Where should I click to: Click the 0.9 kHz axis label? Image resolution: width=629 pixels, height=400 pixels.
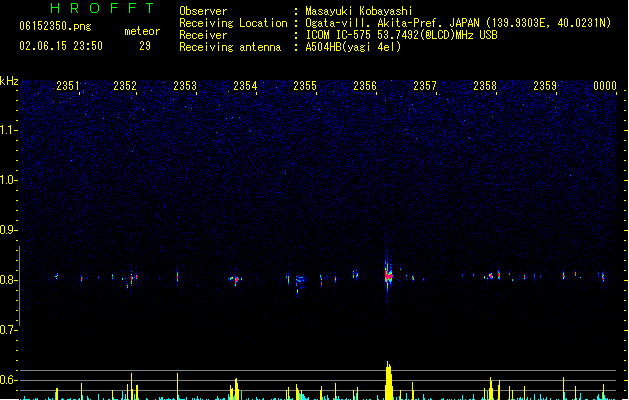click(x=8, y=230)
